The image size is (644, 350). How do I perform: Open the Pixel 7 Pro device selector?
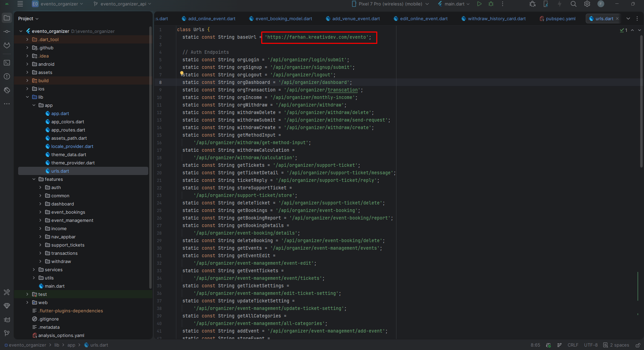(x=390, y=4)
